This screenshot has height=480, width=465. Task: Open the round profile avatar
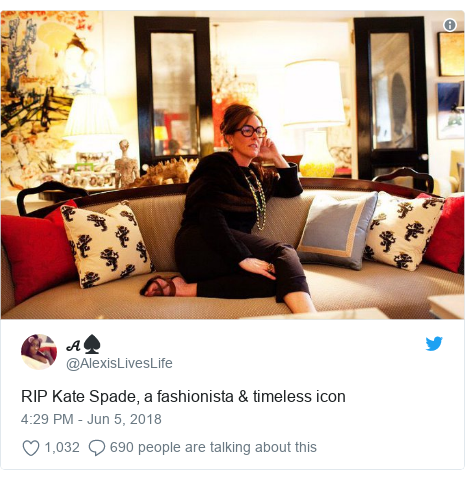tap(39, 352)
